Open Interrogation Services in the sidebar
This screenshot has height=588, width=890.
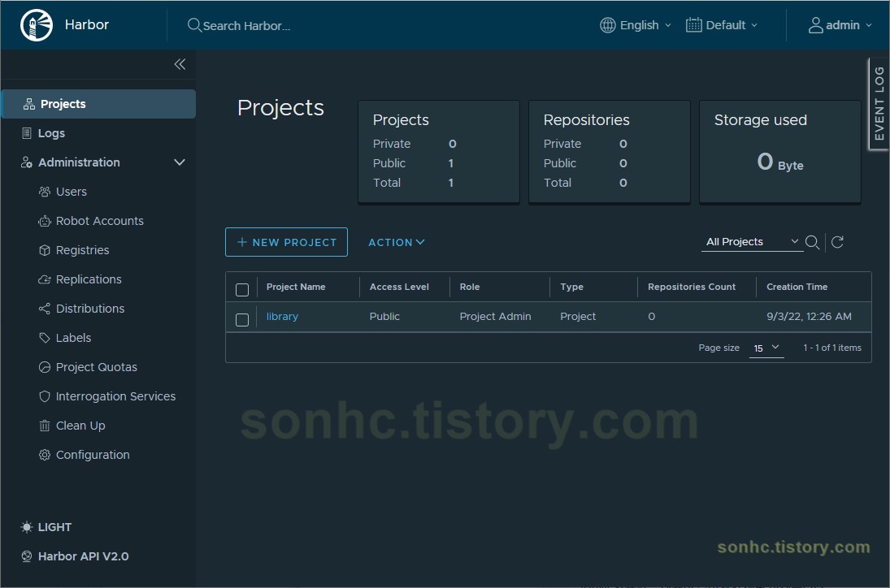[x=115, y=396]
